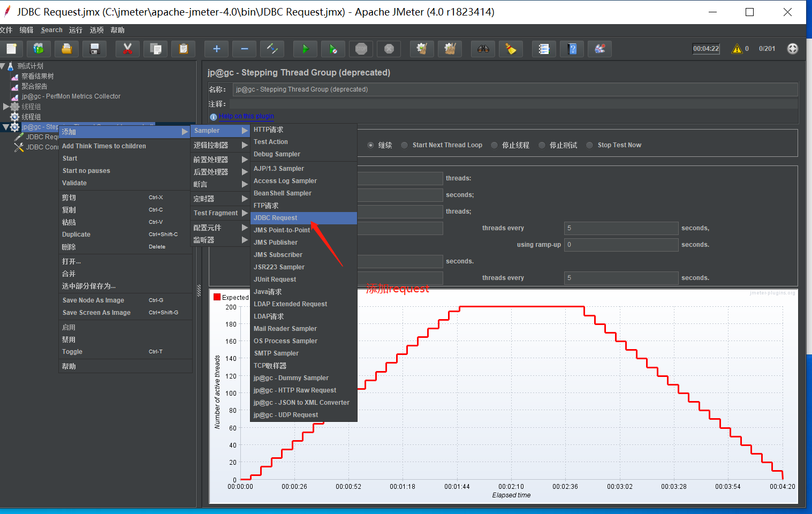Image resolution: width=812 pixels, height=514 pixels.
Task: Click the New test plan icon
Action: point(11,49)
